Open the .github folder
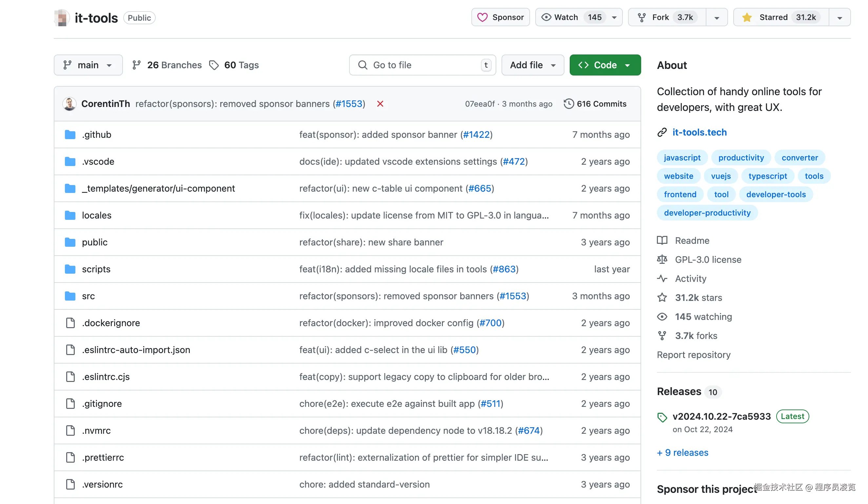The image size is (868, 504). pos(96,135)
